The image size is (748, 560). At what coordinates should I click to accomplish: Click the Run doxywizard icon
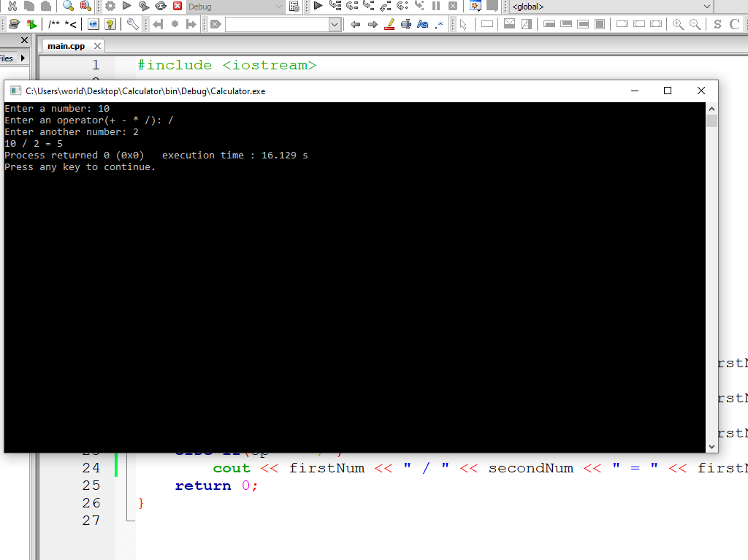tap(15, 24)
